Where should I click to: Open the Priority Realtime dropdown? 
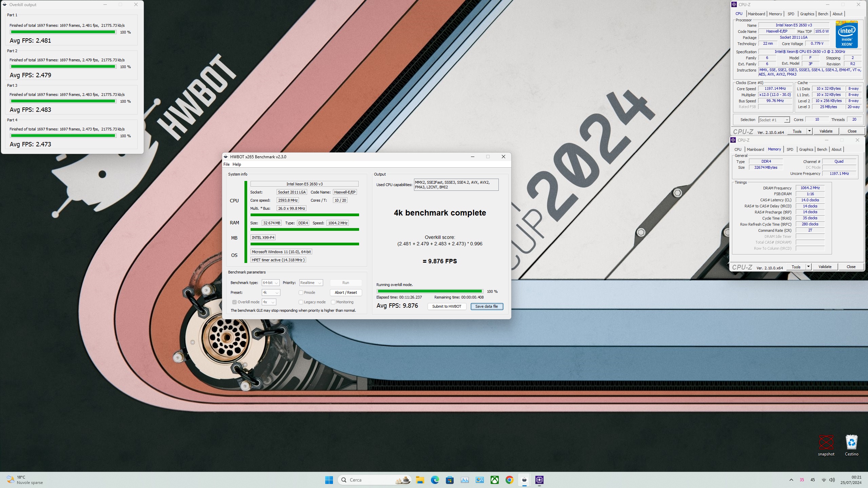coord(311,283)
